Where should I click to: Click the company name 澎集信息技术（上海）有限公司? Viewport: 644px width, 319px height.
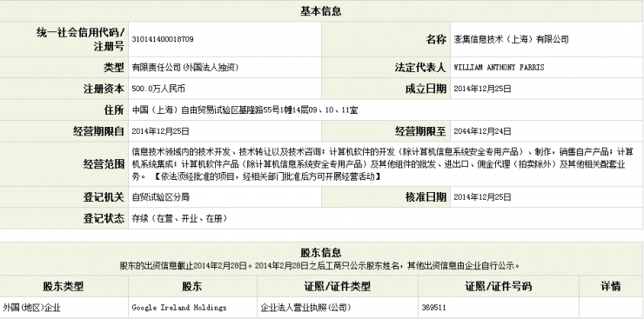511,39
